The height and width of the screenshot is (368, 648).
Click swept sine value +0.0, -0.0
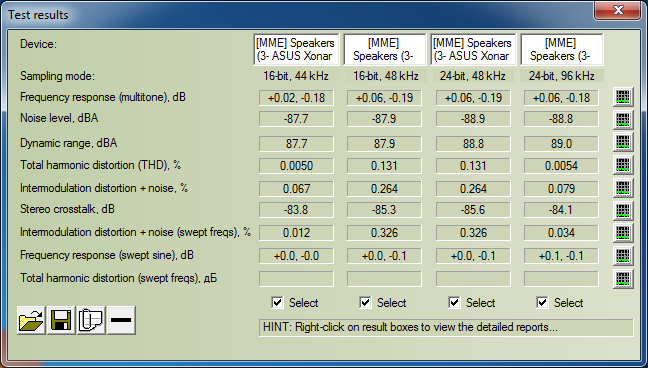click(296, 256)
